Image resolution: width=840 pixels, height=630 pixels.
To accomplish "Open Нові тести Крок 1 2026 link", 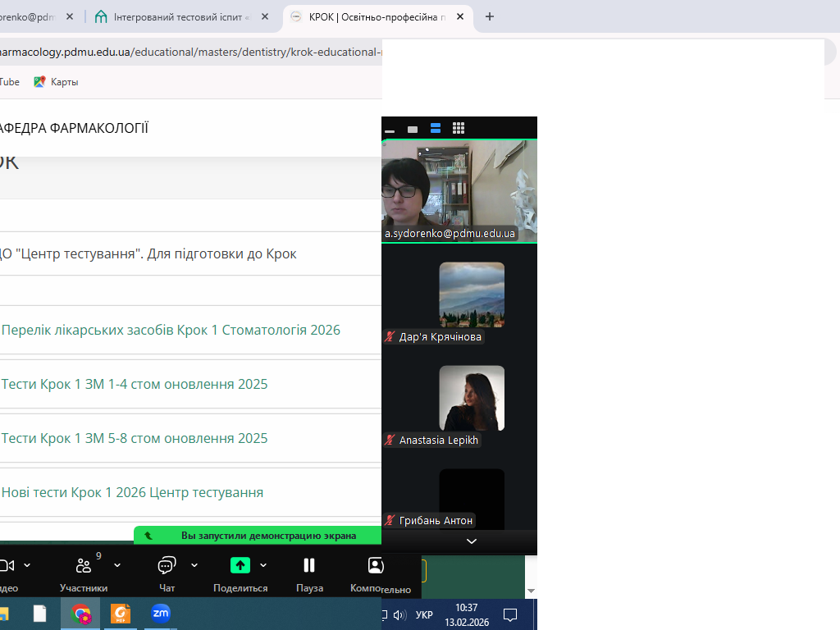I will 132,492.
